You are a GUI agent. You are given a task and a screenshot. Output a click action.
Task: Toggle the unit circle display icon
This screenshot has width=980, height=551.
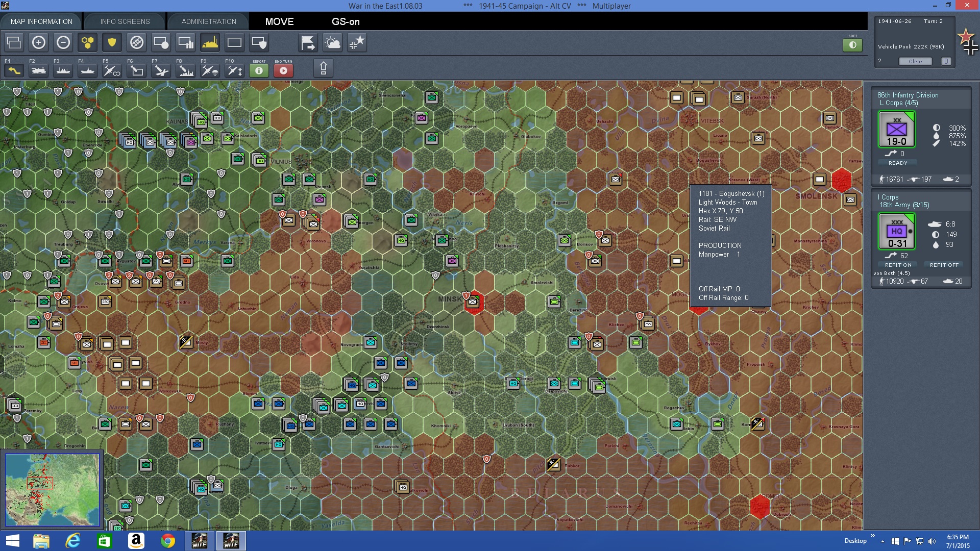(161, 42)
